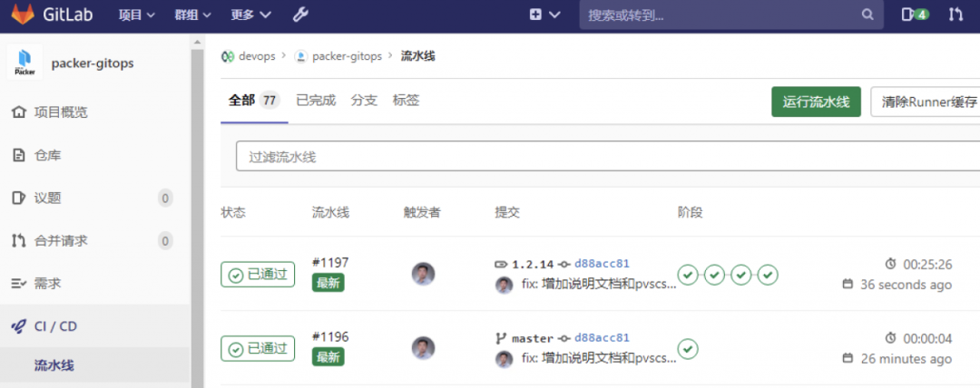Open the 群组 dropdown menu

coord(193,15)
